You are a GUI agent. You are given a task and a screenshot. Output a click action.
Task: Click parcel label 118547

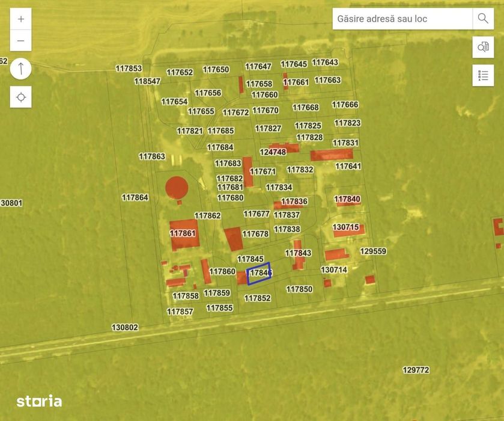[147, 81]
